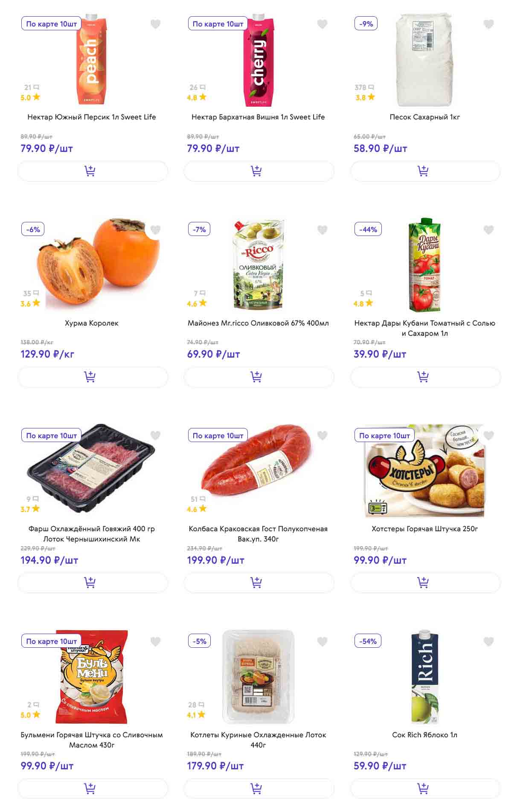Click the Песок Сахарный product image

[424, 60]
